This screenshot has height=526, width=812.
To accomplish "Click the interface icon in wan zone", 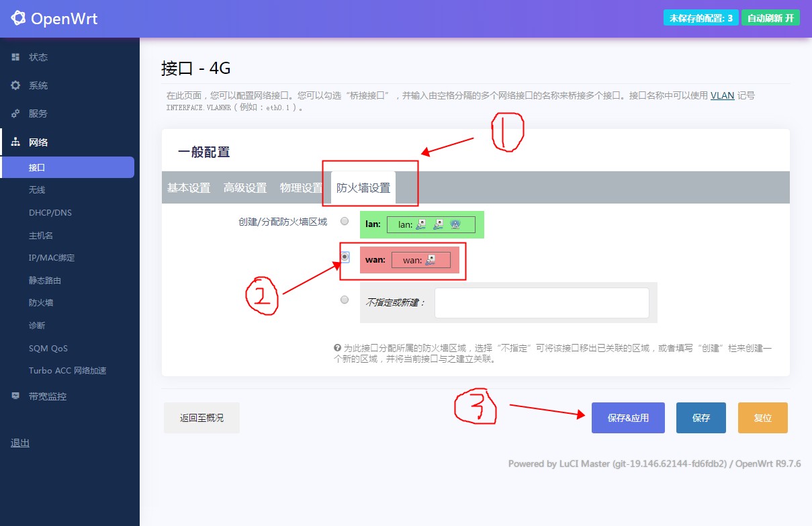I will [x=430, y=260].
